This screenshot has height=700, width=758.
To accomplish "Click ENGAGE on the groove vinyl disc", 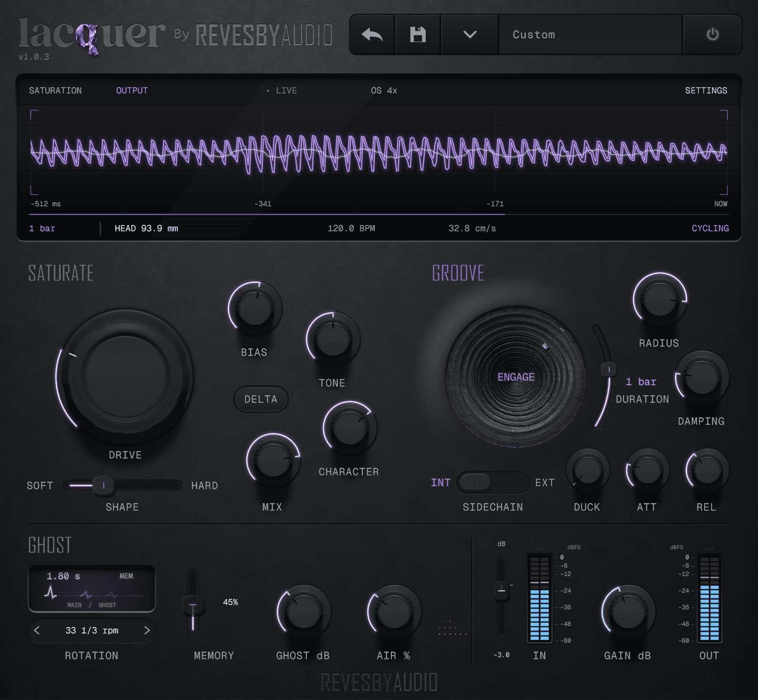I will [x=516, y=377].
